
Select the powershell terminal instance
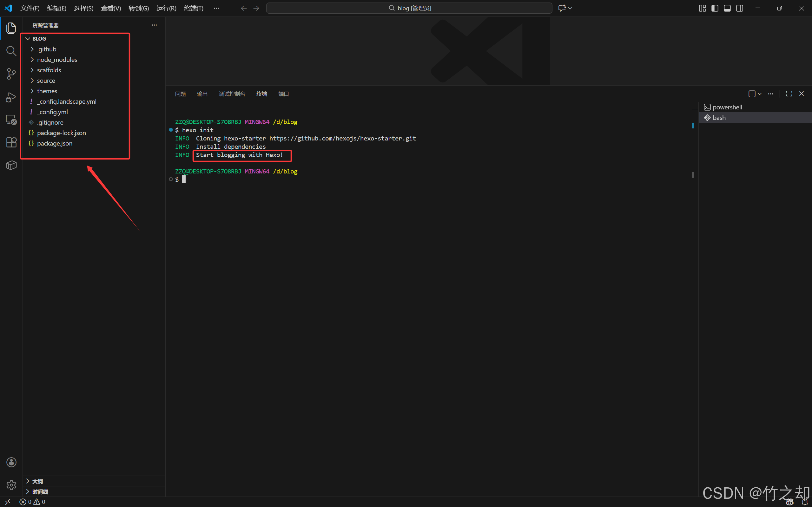727,107
